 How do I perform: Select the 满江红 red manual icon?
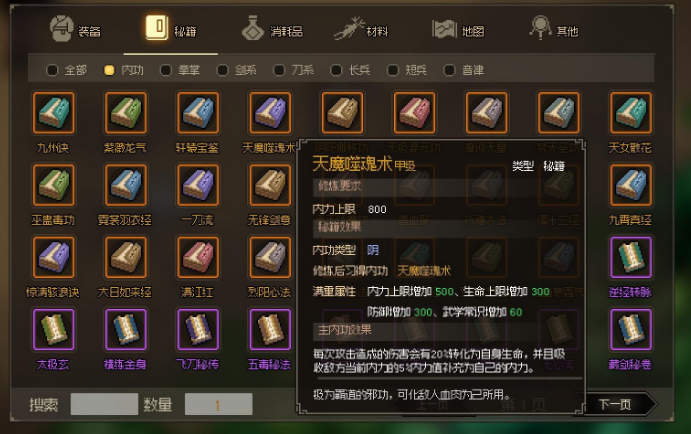[198, 257]
